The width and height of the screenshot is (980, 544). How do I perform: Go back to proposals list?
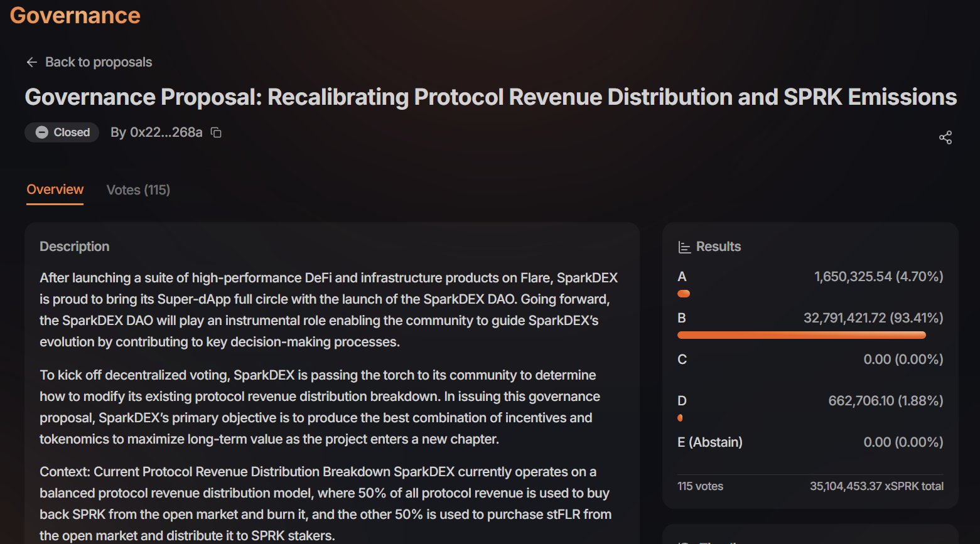(x=89, y=62)
